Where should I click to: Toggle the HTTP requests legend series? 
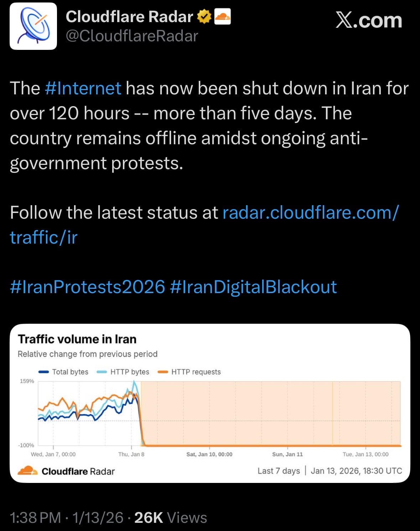pyautogui.click(x=189, y=372)
